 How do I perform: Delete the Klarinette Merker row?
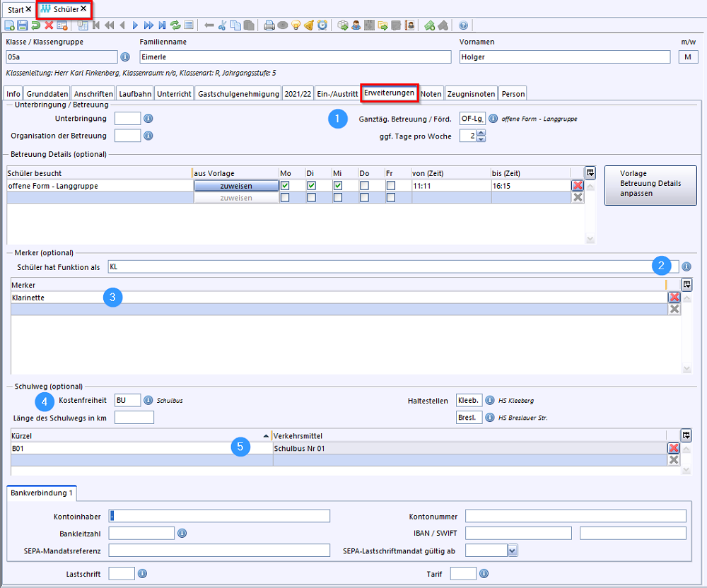click(674, 298)
